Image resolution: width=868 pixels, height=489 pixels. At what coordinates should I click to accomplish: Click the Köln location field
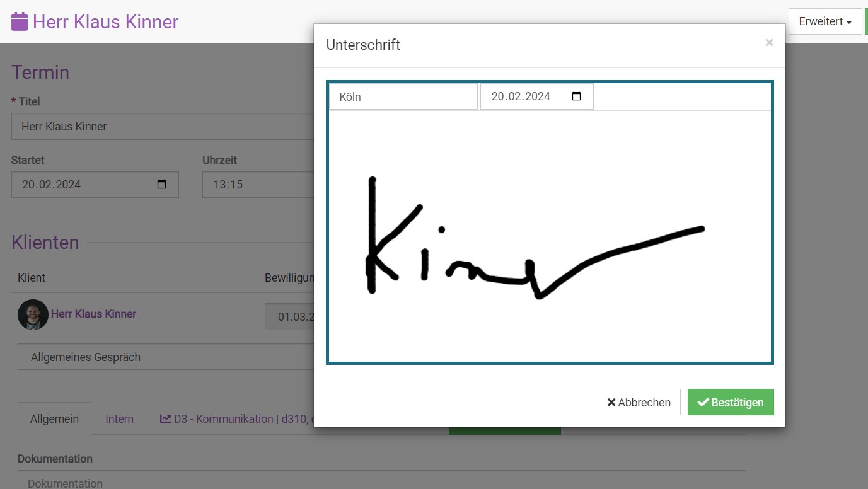click(x=403, y=97)
